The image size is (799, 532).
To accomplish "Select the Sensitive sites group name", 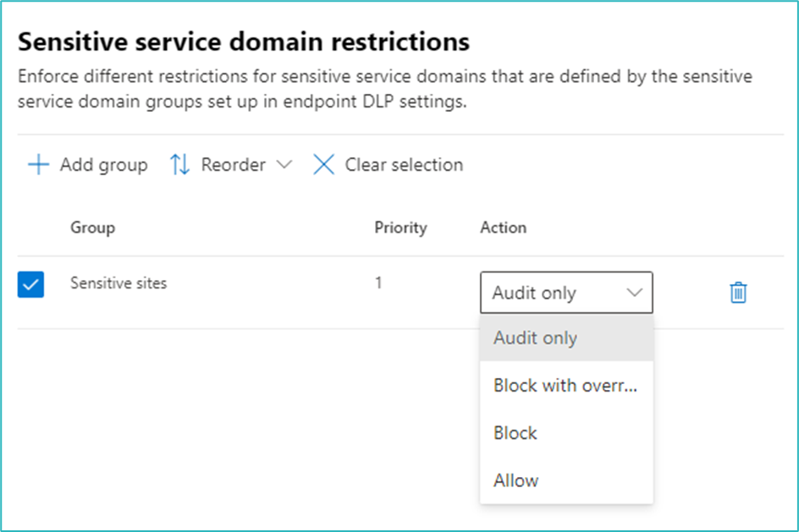I will 118,283.
